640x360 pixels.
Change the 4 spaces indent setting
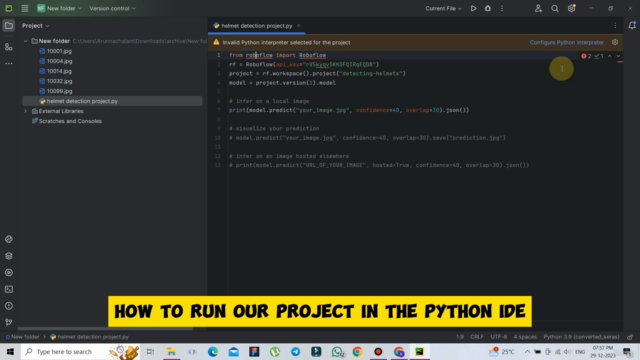point(525,337)
